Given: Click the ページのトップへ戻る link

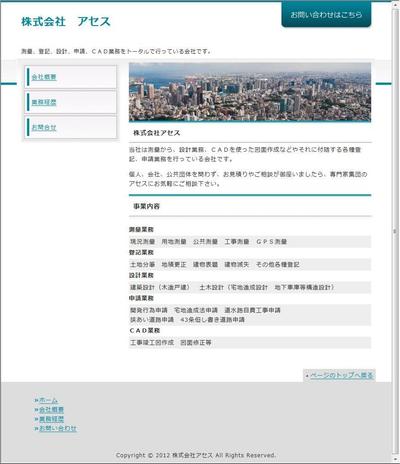Looking at the screenshot, I should coord(341,375).
